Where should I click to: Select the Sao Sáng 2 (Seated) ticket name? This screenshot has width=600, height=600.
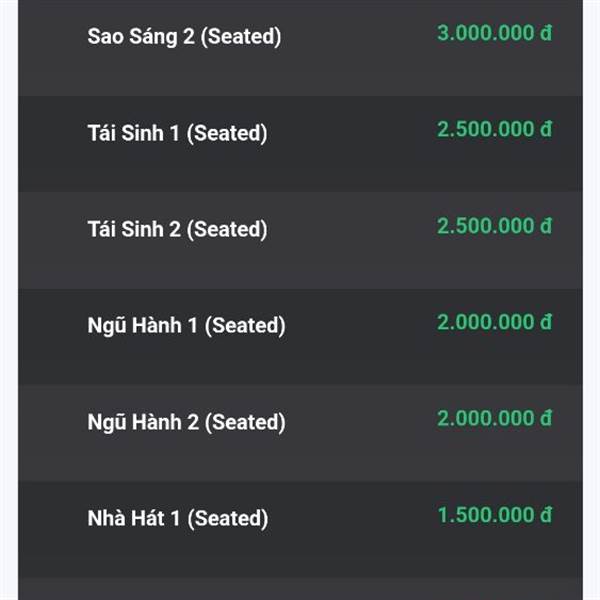coord(184,37)
